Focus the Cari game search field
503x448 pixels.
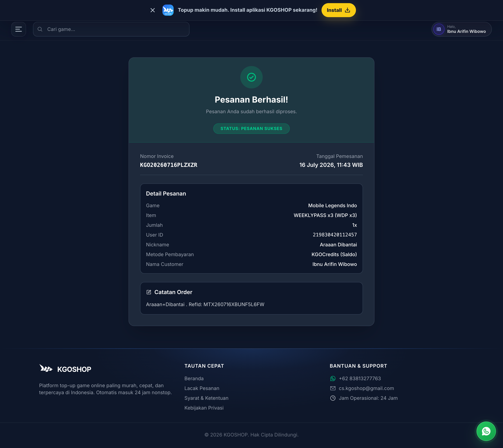click(111, 29)
